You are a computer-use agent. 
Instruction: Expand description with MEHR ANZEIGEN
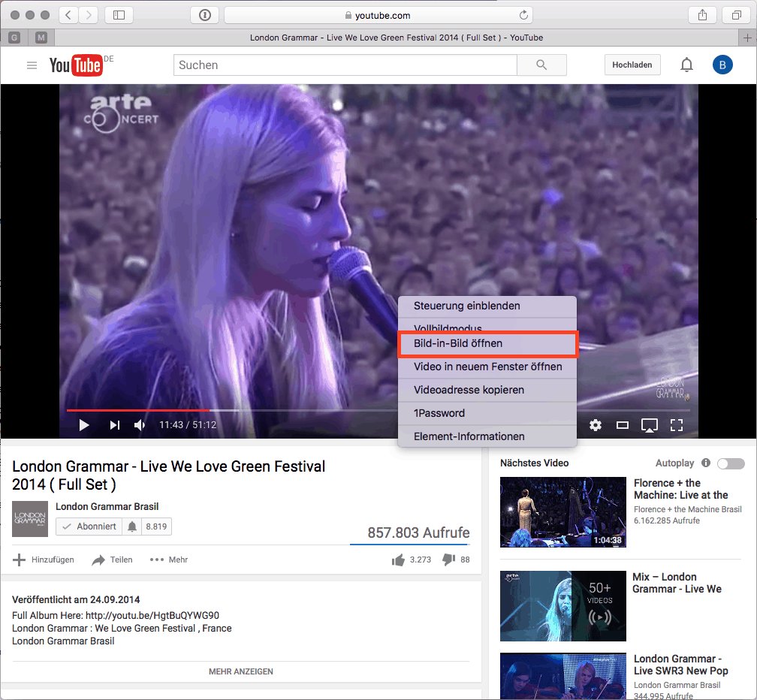coord(240,671)
